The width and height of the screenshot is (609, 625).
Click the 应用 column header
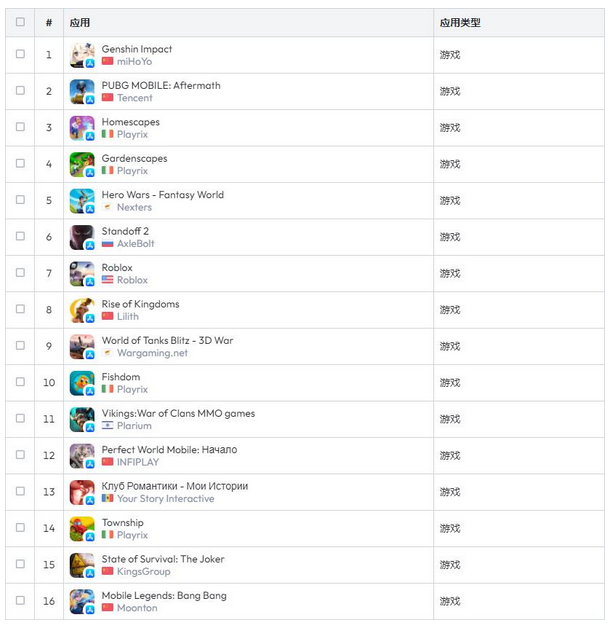tap(80, 23)
